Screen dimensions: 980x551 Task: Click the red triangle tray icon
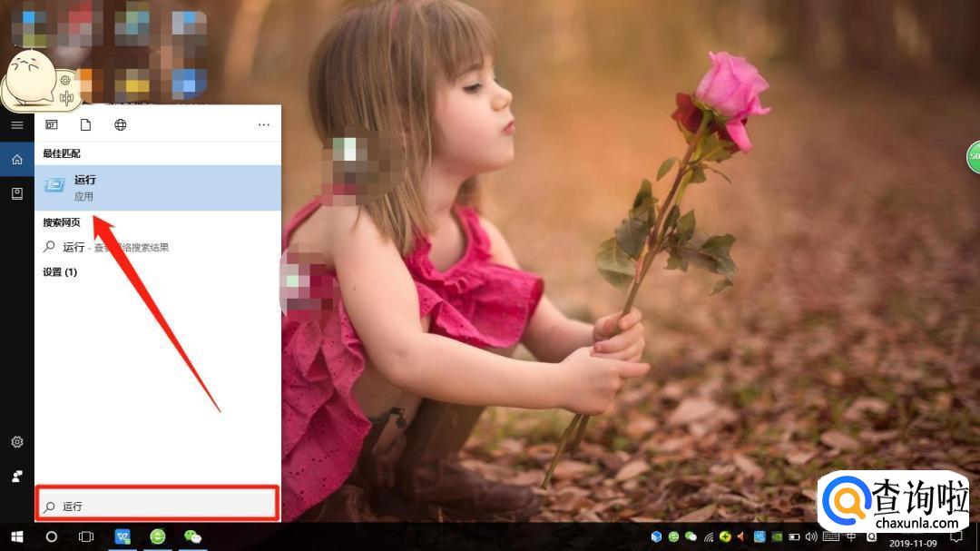(x=741, y=536)
